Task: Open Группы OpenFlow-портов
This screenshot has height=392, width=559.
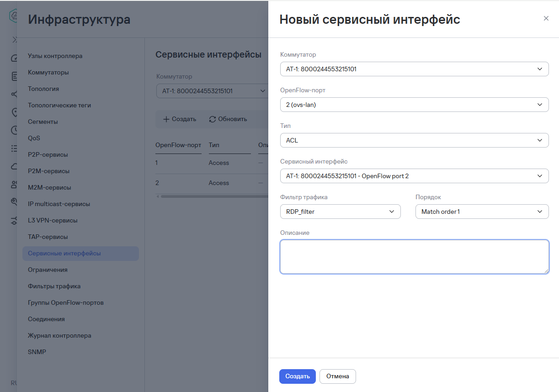Action: [66, 303]
